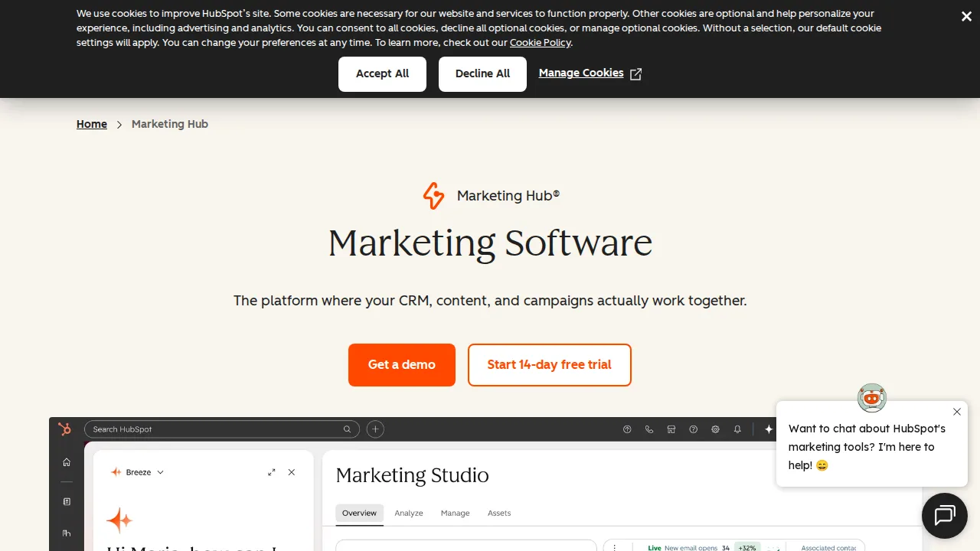Image resolution: width=980 pixels, height=551 pixels.
Task: Click the external-link icon beside Manage Cookies
Action: tap(635, 73)
